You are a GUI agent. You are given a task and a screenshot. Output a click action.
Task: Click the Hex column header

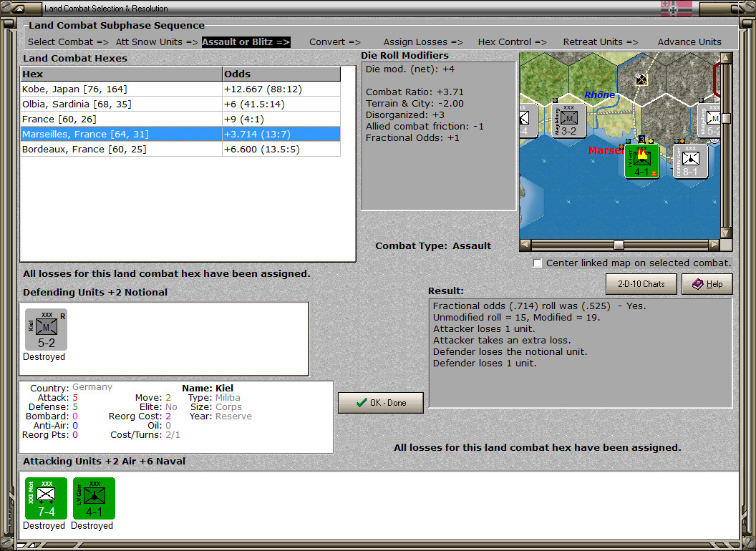coord(121,74)
